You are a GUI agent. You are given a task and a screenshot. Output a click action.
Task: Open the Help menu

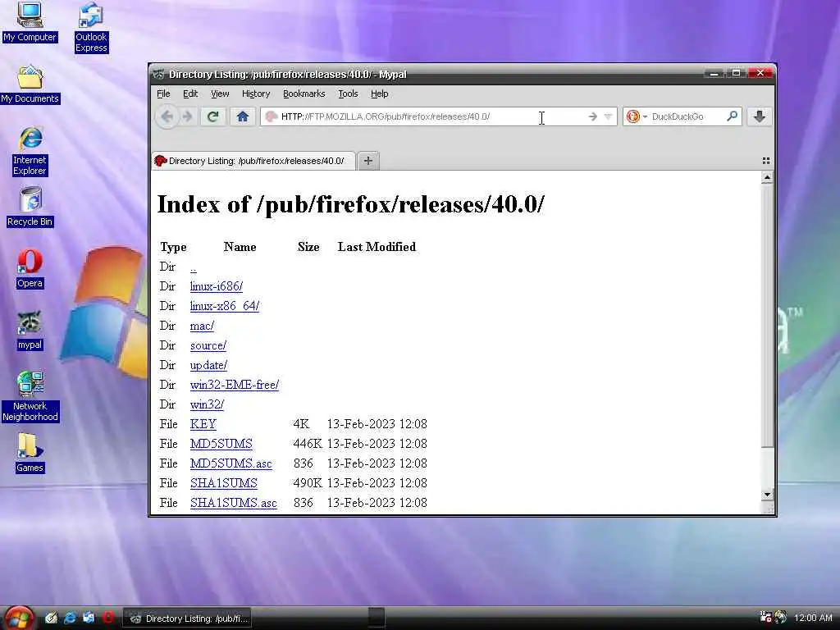379,94
